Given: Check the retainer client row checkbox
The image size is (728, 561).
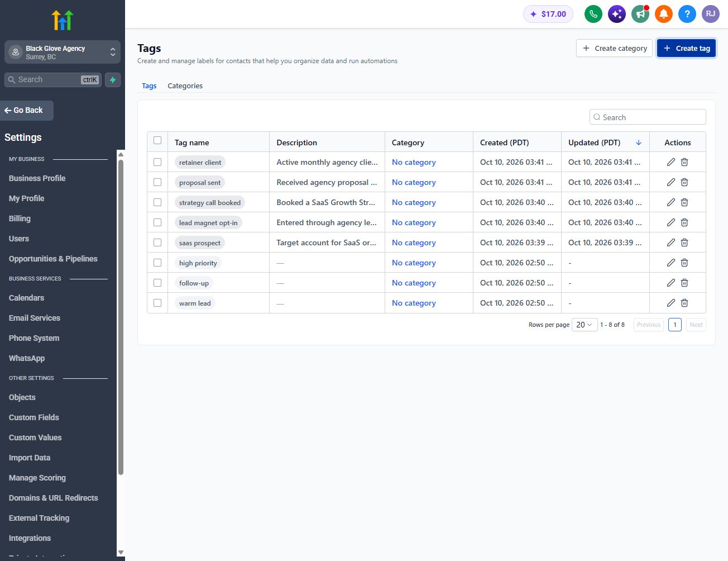Looking at the screenshot, I should tap(157, 162).
